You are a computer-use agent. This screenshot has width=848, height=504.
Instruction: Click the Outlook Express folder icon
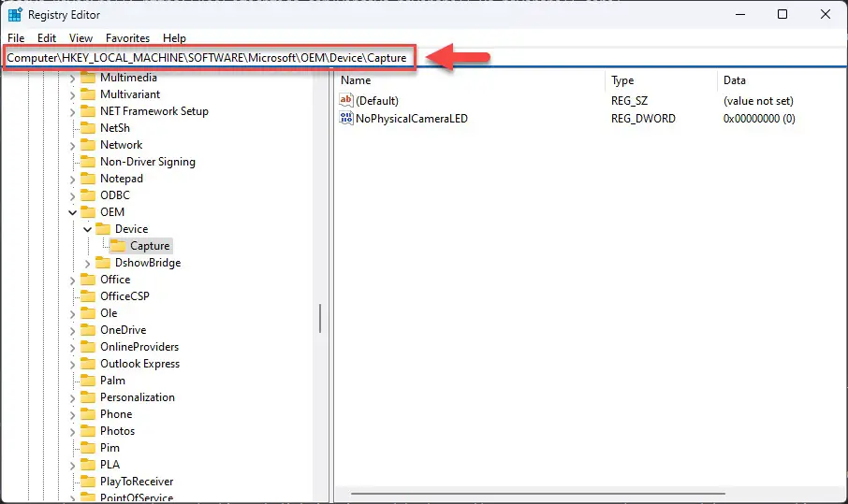(88, 364)
